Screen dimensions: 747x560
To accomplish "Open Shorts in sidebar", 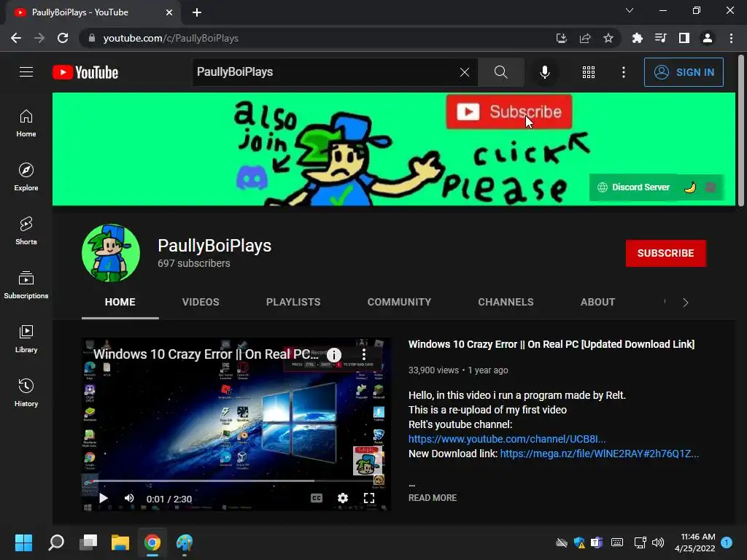I will [26, 231].
